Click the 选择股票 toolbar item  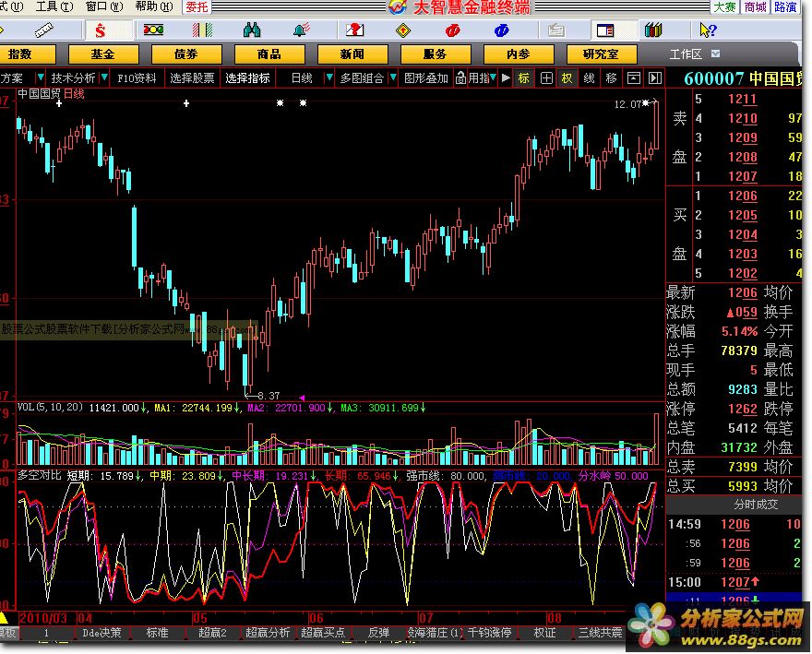(192, 78)
